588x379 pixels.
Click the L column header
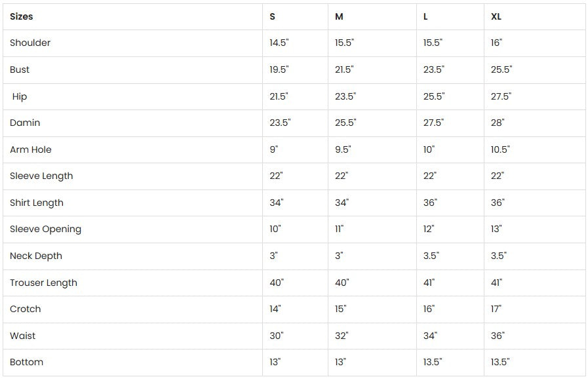pyautogui.click(x=425, y=16)
